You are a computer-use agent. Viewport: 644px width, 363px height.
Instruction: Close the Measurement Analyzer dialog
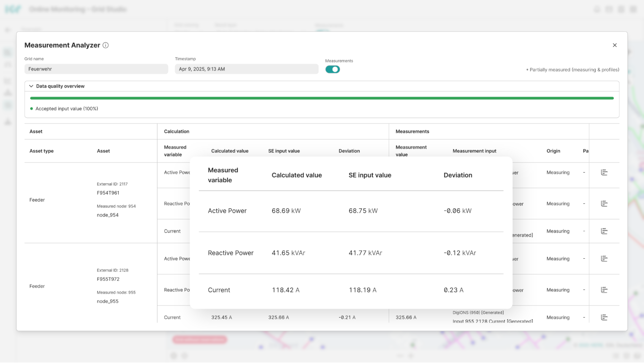coord(614,45)
